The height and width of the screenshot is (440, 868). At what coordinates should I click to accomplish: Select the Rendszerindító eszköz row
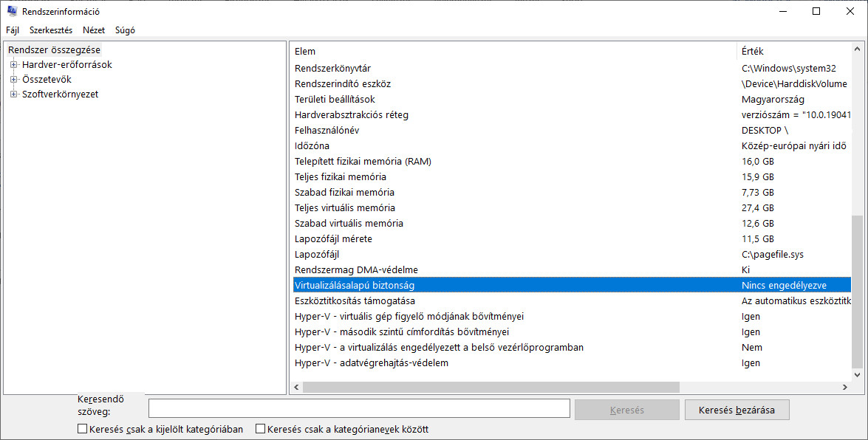click(571, 84)
